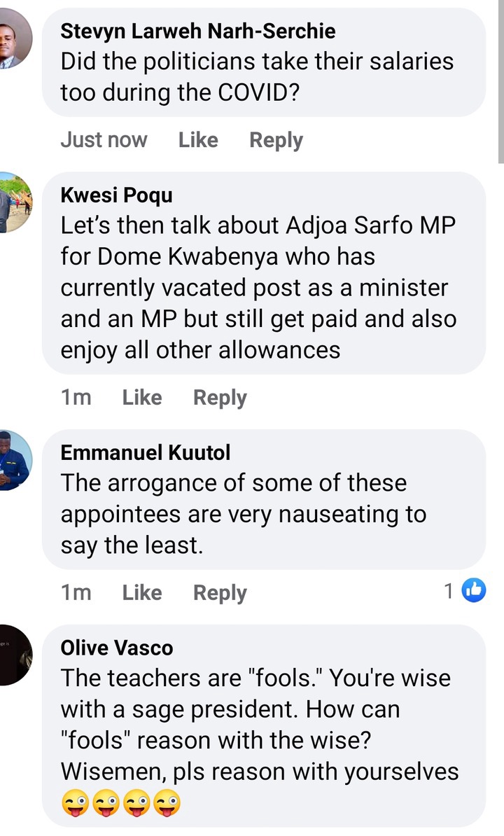Viewport: 504px width, 836px height.
Task: Open Kwesi Poqu name link
Action: pyautogui.click(x=117, y=195)
